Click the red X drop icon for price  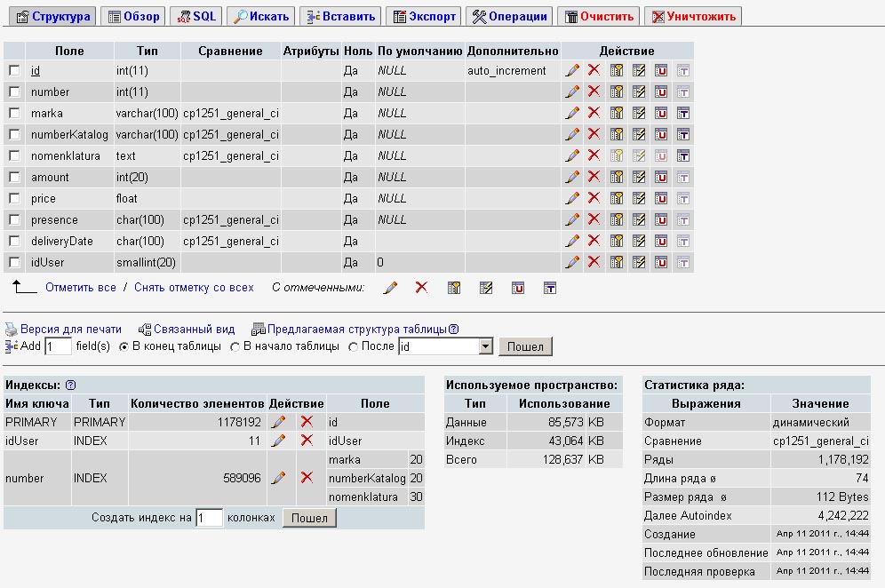(594, 198)
